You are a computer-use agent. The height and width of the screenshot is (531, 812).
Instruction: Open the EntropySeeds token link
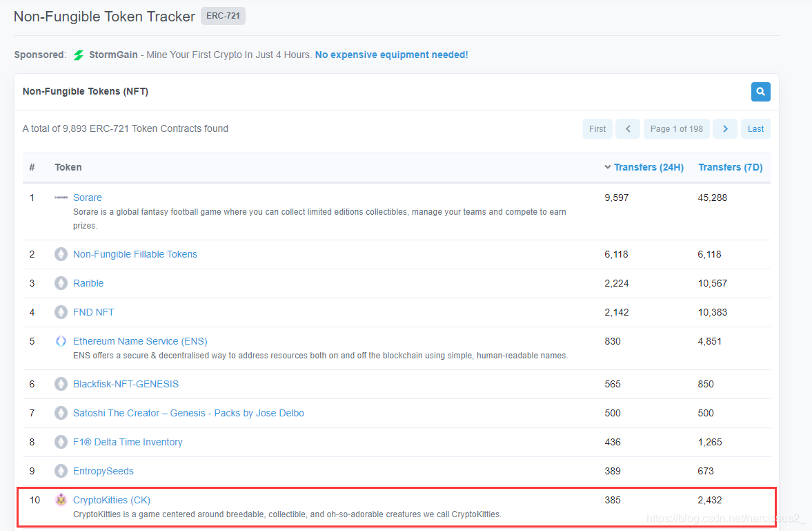[103, 471]
